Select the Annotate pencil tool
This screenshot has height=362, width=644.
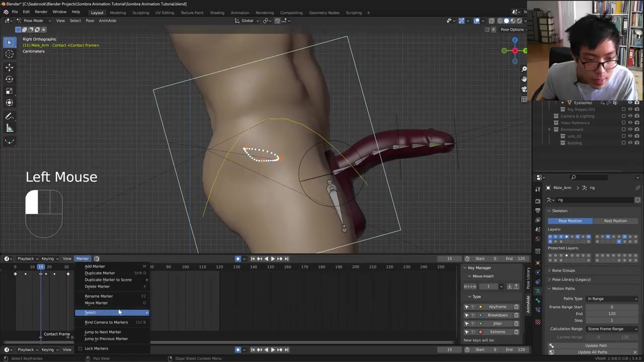(x=9, y=116)
